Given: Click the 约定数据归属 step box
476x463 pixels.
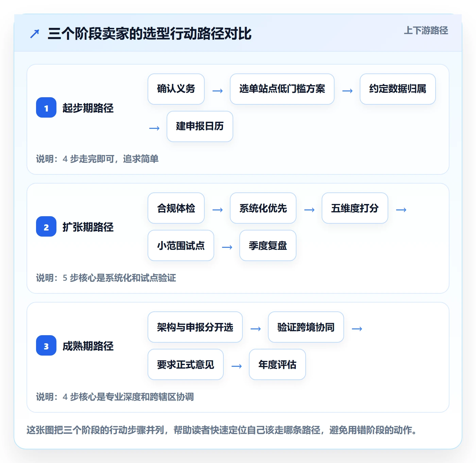Looking at the screenshot, I should pyautogui.click(x=398, y=89).
